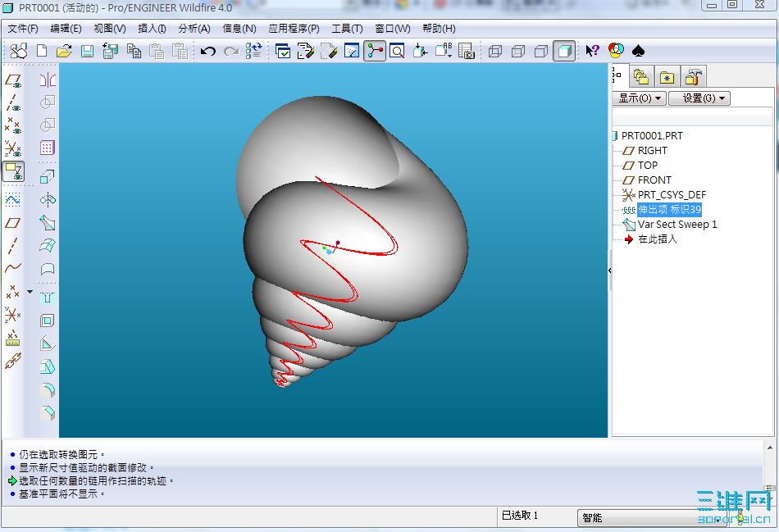779x532 pixels.
Task: Select the Round tool
Action: point(48,390)
